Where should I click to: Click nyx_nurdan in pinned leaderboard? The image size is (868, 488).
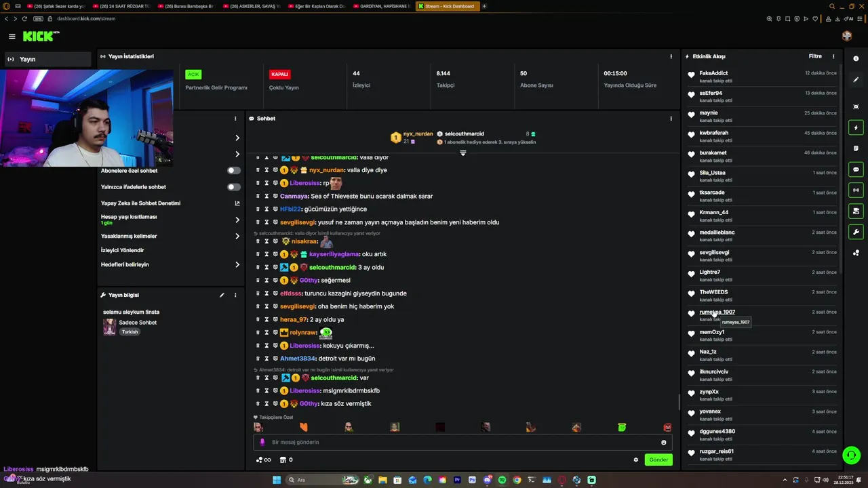click(x=418, y=134)
